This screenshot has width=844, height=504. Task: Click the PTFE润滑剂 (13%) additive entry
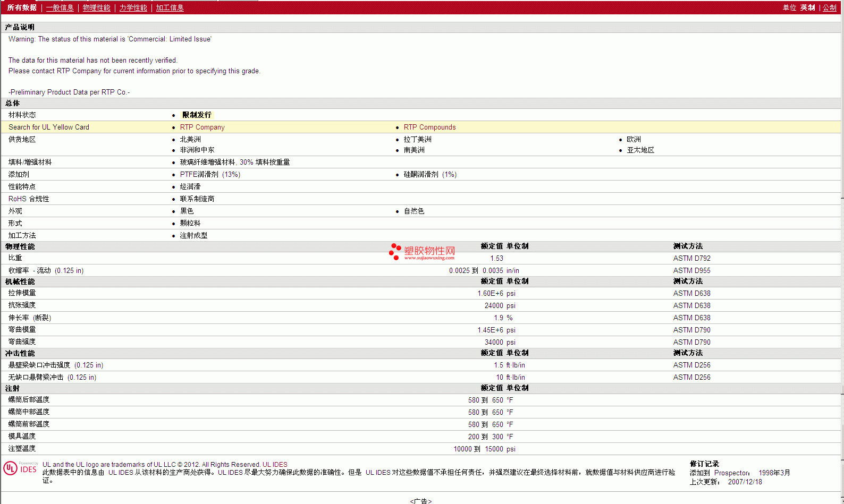pyautogui.click(x=210, y=174)
